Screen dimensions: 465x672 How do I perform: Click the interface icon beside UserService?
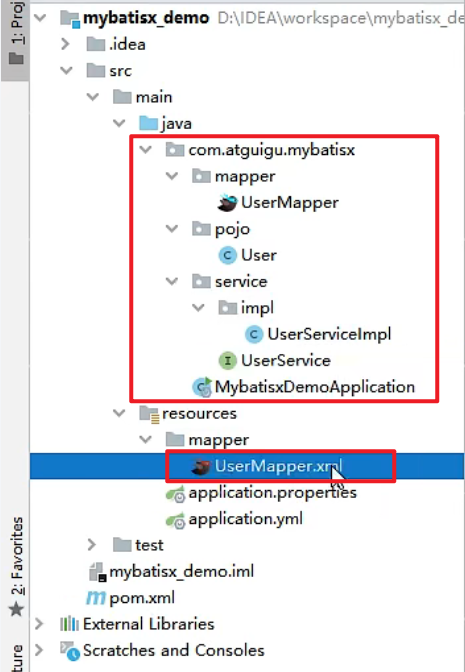[228, 360]
